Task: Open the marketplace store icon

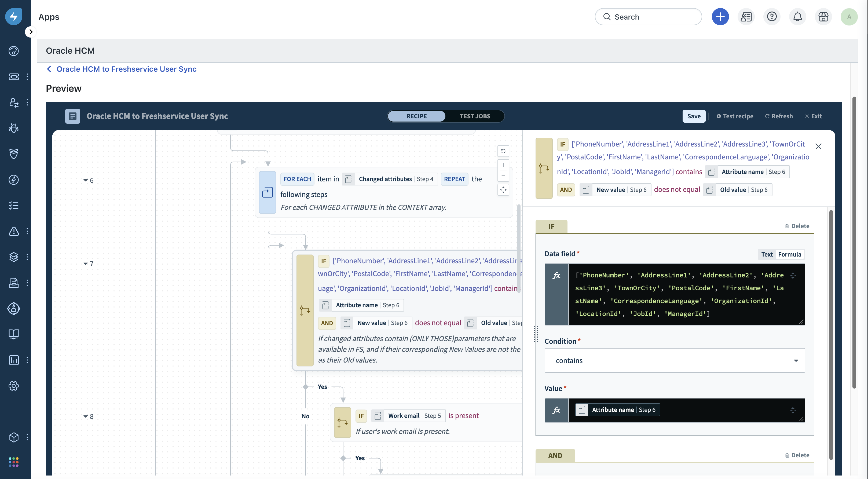Action: click(823, 17)
